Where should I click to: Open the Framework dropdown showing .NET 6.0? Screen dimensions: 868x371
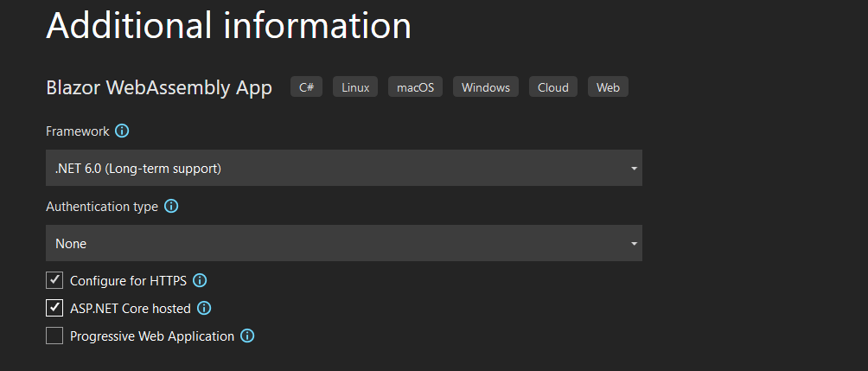coord(343,168)
